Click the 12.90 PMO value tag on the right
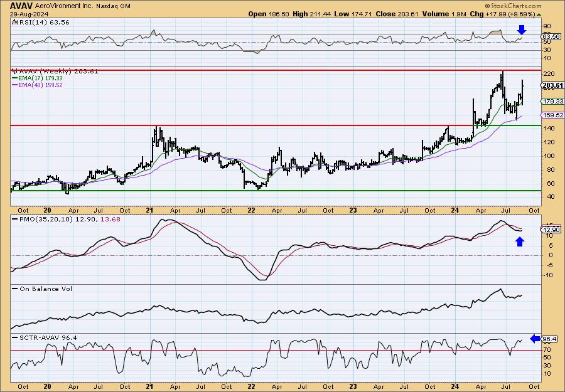The height and width of the screenshot is (392, 565). coord(551,230)
